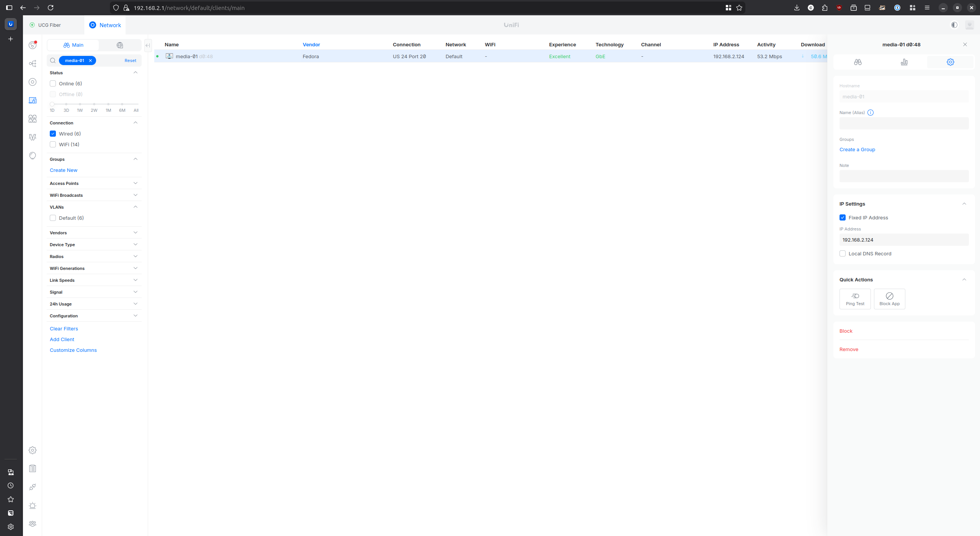Enable the Local DNS Record checkbox
The image size is (980, 536).
click(x=843, y=253)
